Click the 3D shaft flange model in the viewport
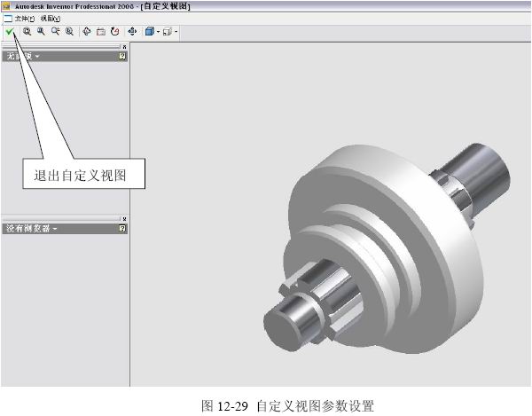532x416 pixels. 387,247
